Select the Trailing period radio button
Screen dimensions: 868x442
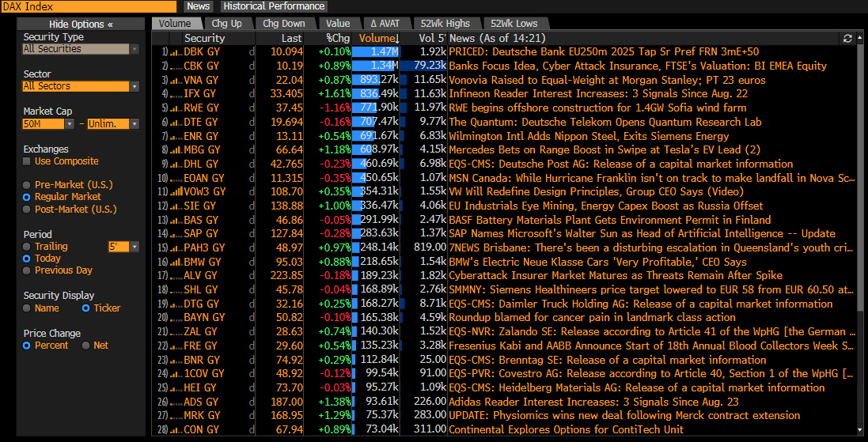tap(26, 247)
